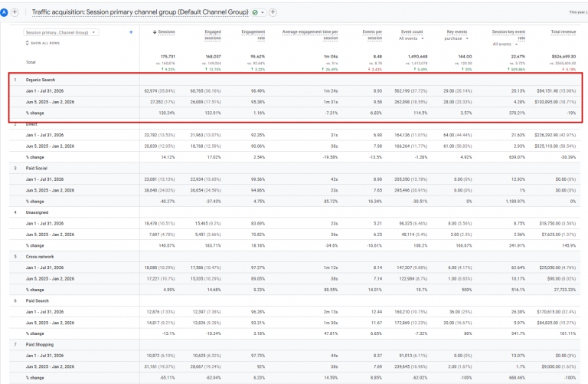
Task: Select the 'Paid Shopping' channel row
Action: pyautogui.click(x=39, y=345)
